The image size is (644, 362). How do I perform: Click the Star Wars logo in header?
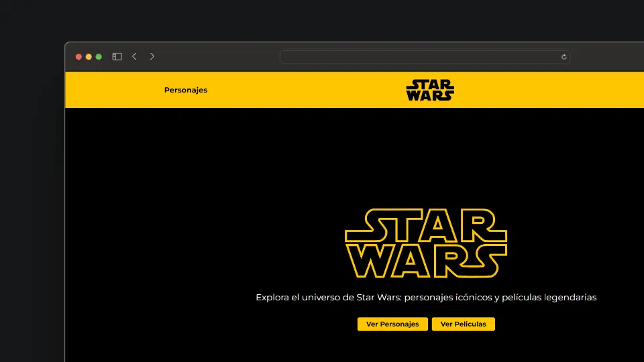(x=430, y=90)
